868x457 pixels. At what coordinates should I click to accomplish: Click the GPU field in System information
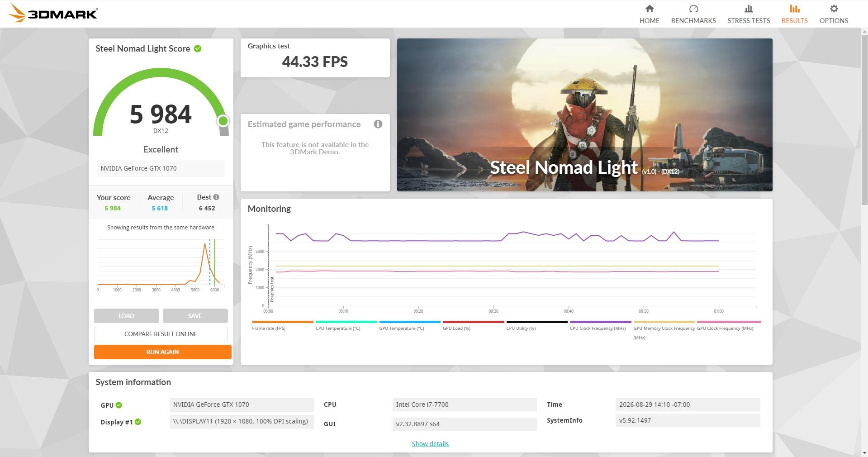click(242, 405)
